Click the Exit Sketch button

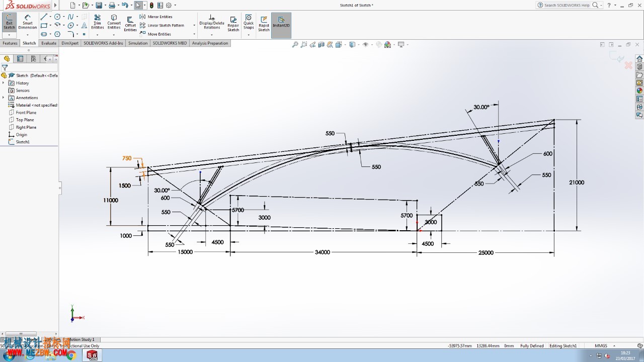click(x=9, y=22)
